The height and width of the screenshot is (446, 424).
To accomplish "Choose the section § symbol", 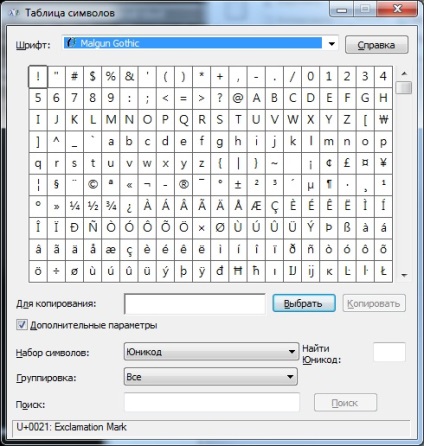I will [x=56, y=185].
